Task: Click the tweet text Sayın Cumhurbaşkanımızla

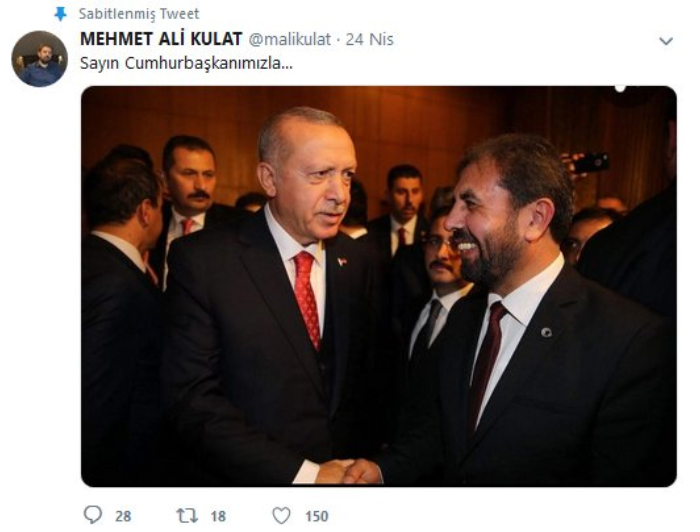Action: tap(186, 63)
